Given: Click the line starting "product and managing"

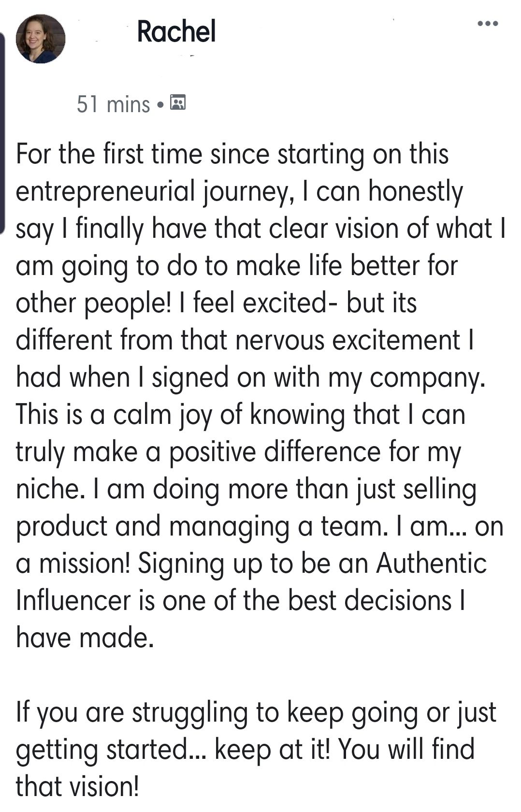Looking at the screenshot, I should click(x=260, y=526).
